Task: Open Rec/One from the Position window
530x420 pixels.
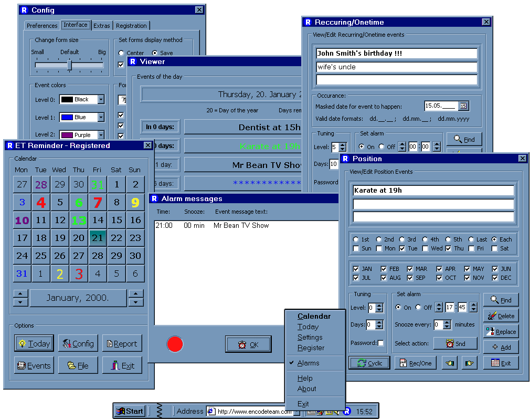Action: pyautogui.click(x=416, y=363)
